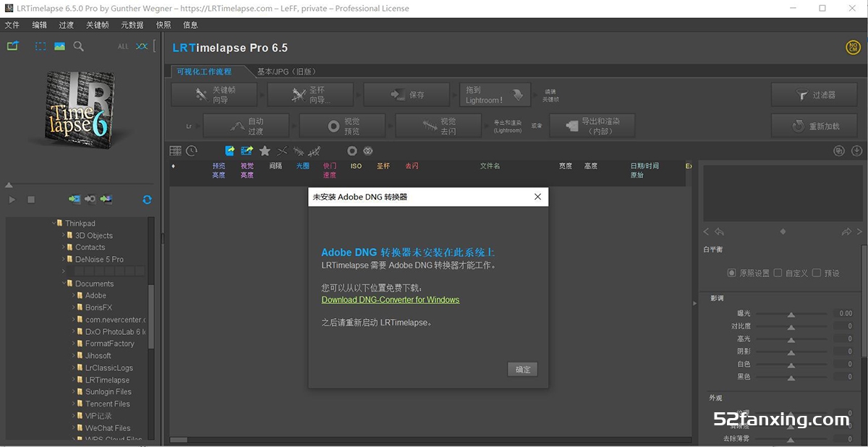
Task: Close the Adobe DNG 转换器 dialog
Action: (x=537, y=197)
